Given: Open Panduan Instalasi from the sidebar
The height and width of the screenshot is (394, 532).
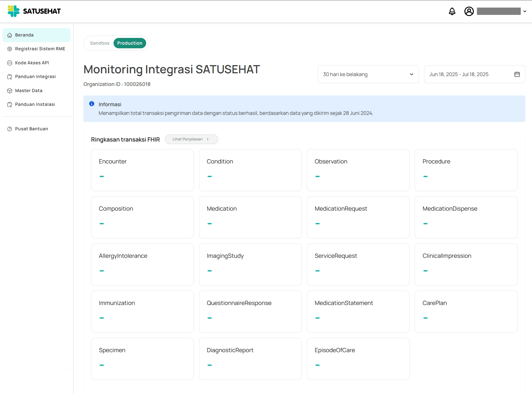Looking at the screenshot, I should click(35, 104).
